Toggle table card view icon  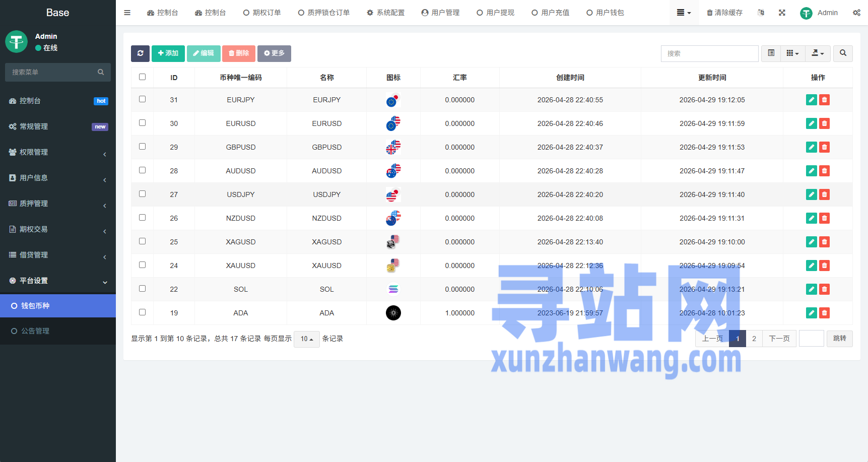(x=771, y=53)
